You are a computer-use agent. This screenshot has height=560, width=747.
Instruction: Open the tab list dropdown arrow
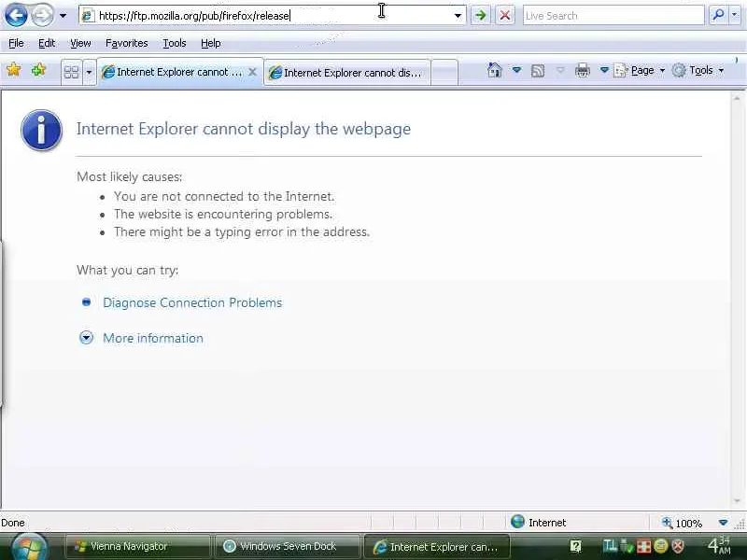(89, 72)
